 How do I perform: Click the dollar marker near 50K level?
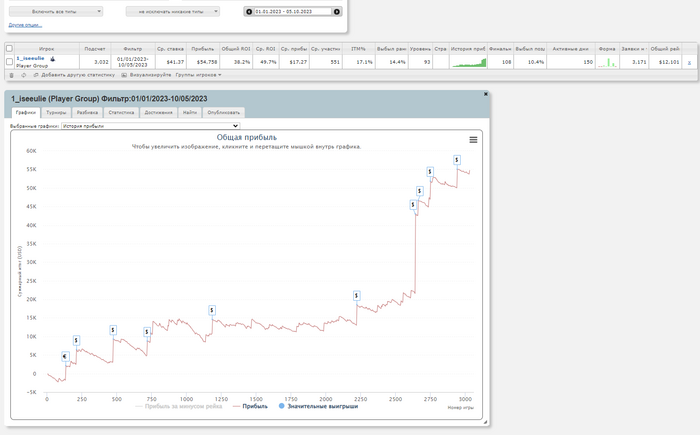click(x=420, y=191)
